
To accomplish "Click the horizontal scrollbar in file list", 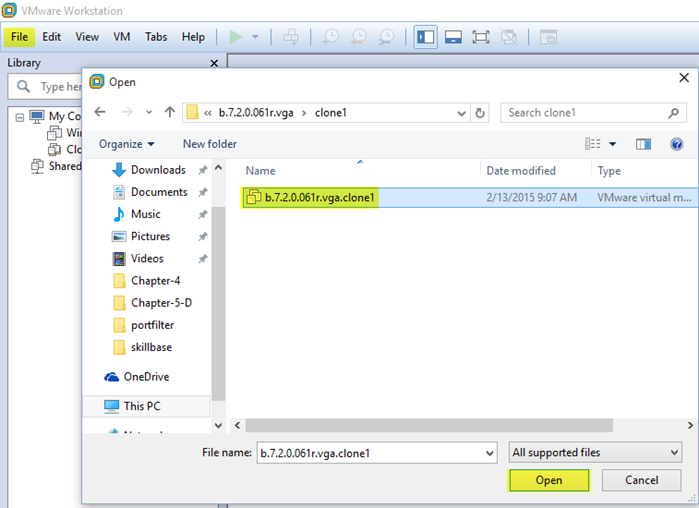I will click(x=429, y=425).
